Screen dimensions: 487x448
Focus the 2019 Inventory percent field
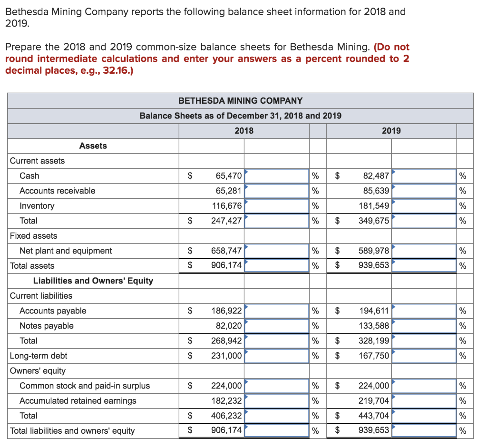[424, 205]
